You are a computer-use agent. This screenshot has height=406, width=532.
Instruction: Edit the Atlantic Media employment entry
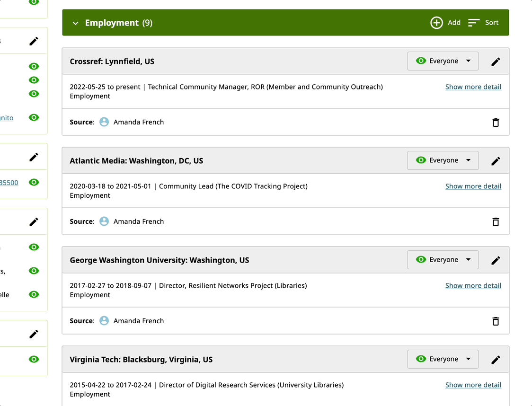click(x=496, y=161)
